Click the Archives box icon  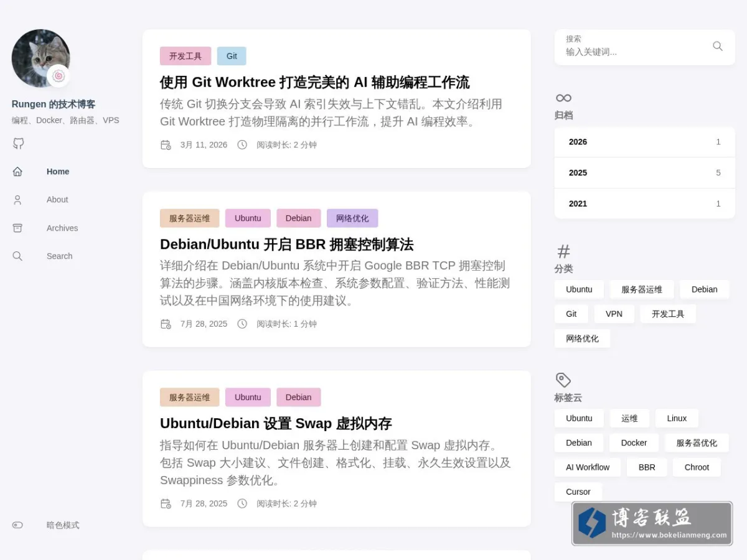point(17,228)
